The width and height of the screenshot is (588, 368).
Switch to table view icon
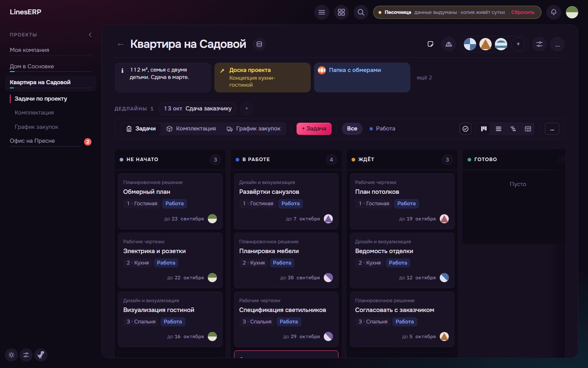coord(528,129)
